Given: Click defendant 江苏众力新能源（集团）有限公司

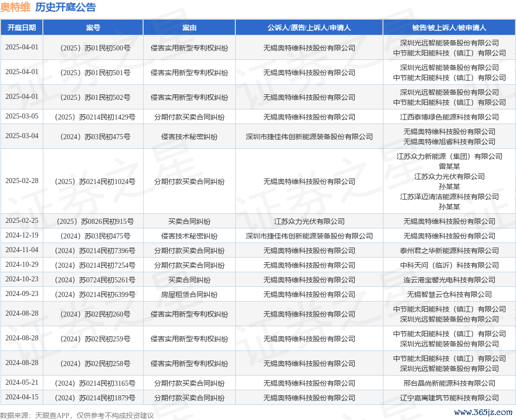Looking at the screenshot, I should (449, 156).
